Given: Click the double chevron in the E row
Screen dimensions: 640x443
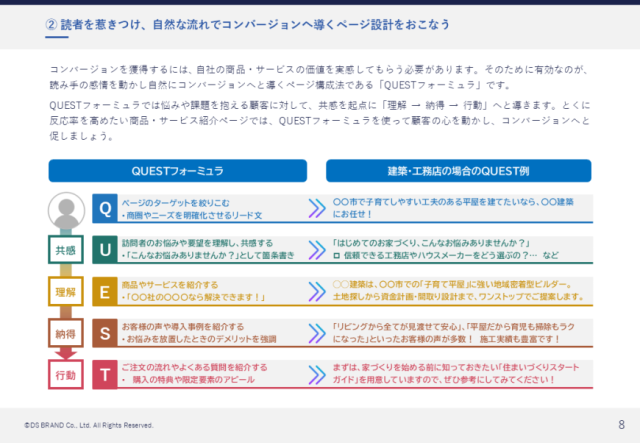Looking at the screenshot, I should (x=317, y=292).
